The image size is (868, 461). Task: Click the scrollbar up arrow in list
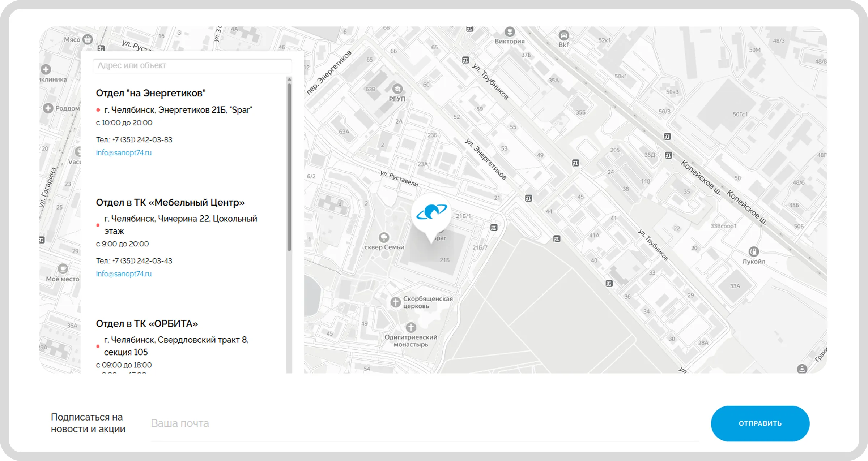point(289,79)
